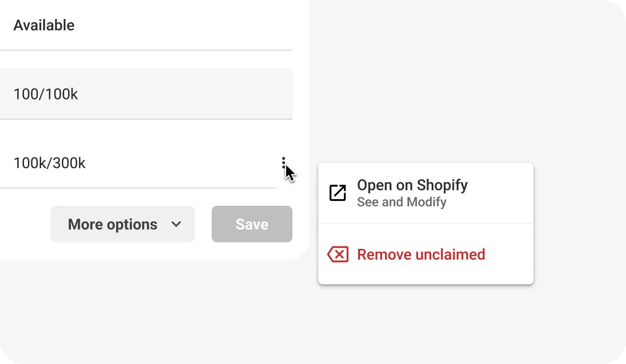Click the three-dot menu beside 100k/300k
626x364 pixels.
pyautogui.click(x=284, y=163)
